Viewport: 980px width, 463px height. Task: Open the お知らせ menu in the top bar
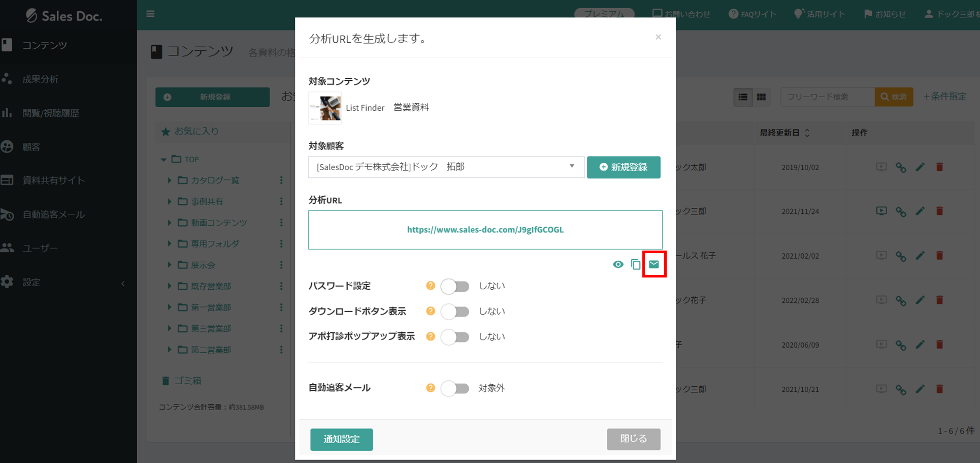point(885,14)
